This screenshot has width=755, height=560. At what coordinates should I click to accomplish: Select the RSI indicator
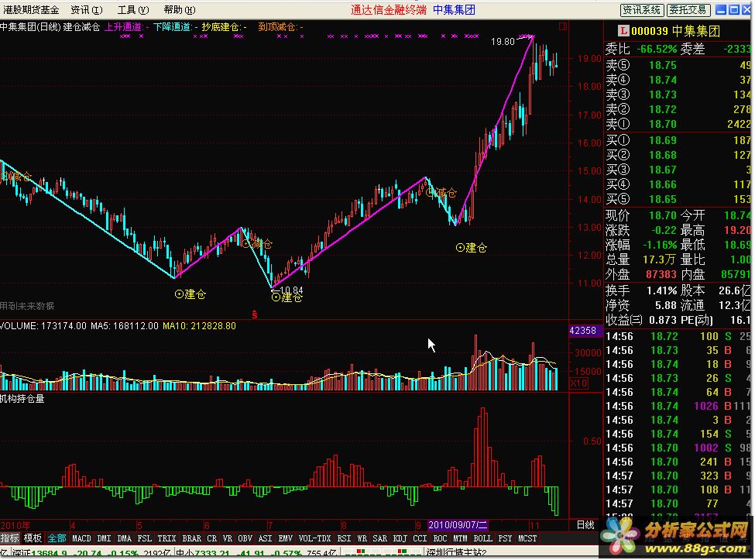(x=344, y=538)
